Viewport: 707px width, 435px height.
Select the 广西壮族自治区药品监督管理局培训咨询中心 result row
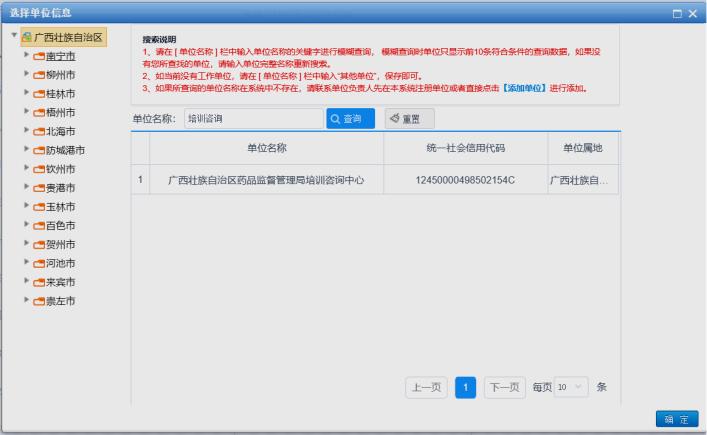[x=265, y=180]
